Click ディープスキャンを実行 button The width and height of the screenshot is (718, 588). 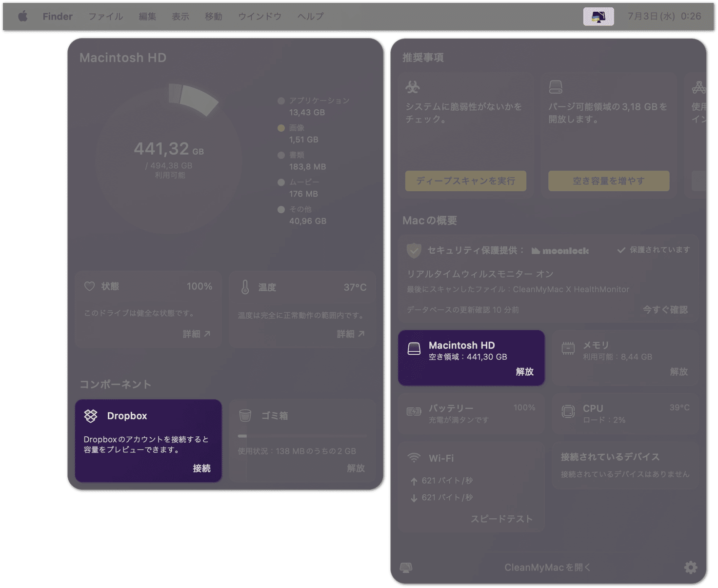tap(466, 181)
